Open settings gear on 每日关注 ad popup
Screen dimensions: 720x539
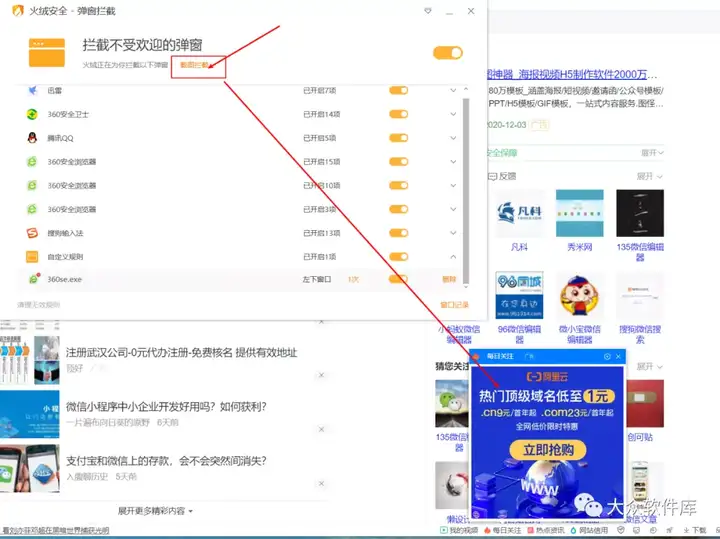[x=607, y=356]
